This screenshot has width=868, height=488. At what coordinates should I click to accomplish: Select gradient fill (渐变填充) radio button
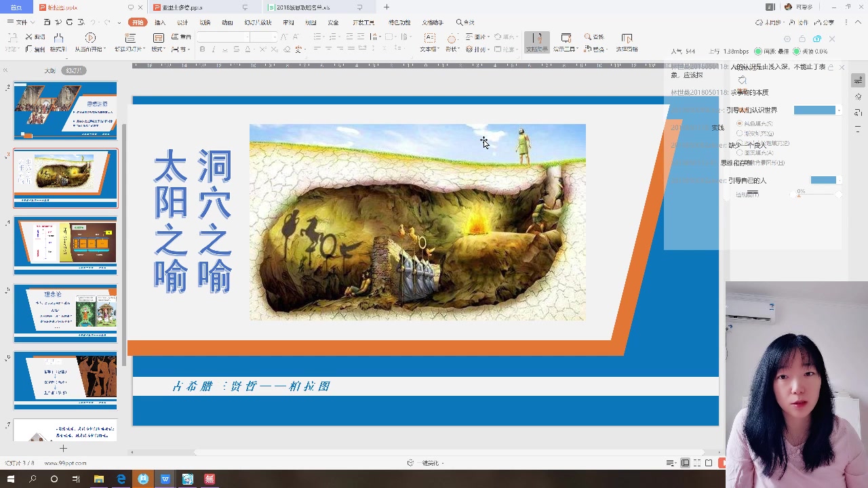pyautogui.click(x=739, y=133)
